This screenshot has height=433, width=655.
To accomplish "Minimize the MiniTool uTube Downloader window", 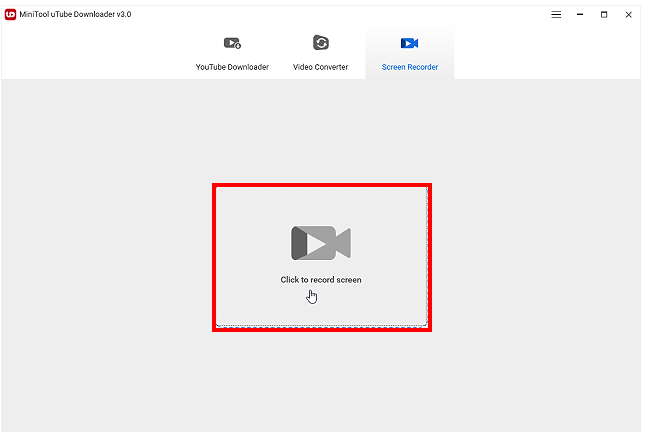I will pyautogui.click(x=580, y=15).
